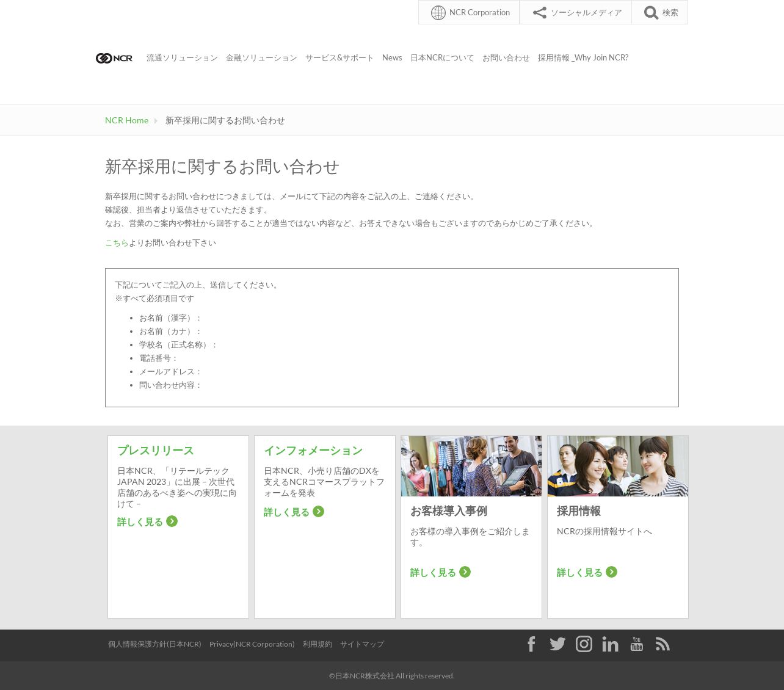Open the YouTube icon in footer
This screenshot has width=784, height=690.
637,644
